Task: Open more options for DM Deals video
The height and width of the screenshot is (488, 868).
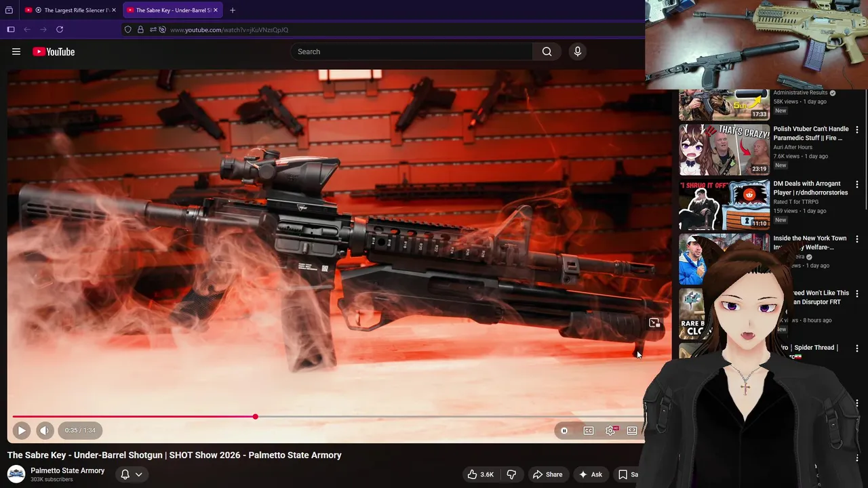Action: coord(857,184)
